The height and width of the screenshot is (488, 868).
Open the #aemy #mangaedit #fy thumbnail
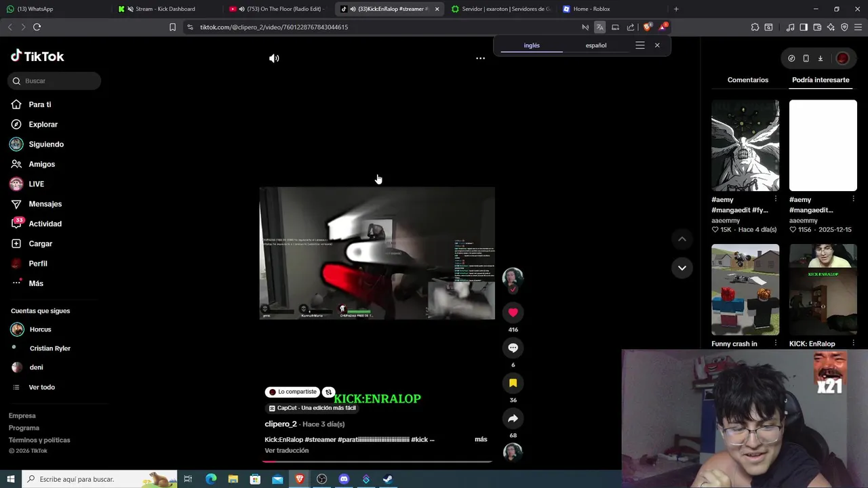(x=745, y=146)
